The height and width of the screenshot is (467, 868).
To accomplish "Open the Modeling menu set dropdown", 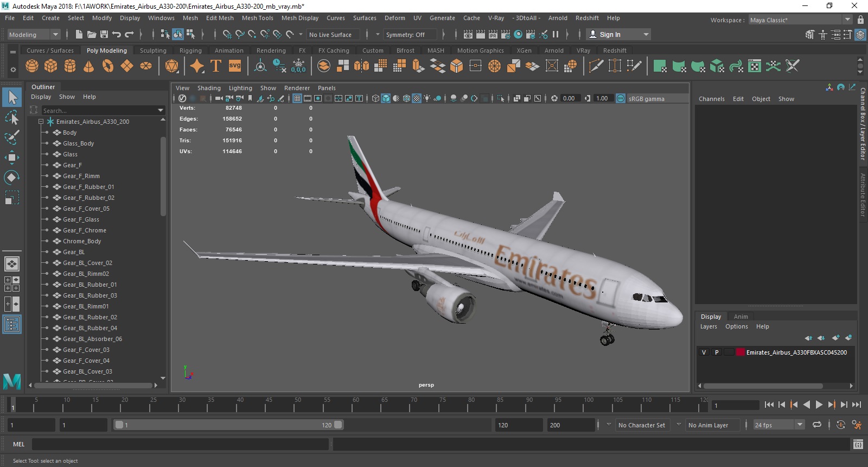I will pyautogui.click(x=34, y=34).
